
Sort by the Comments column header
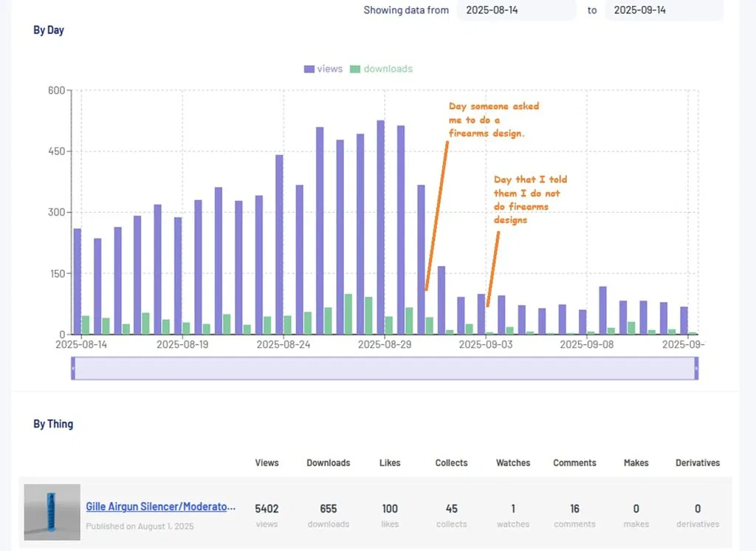[x=574, y=462]
